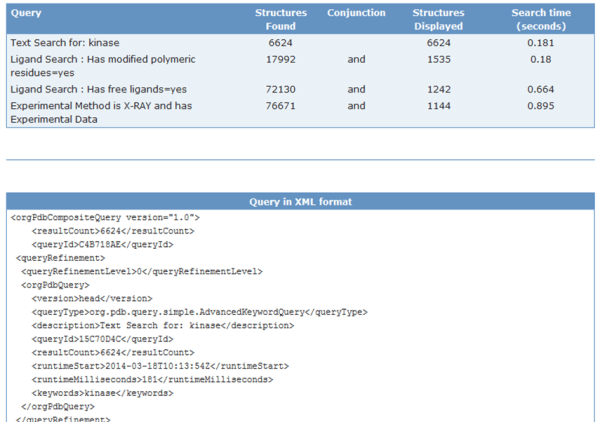Click the 'Conjunction' column header

point(356,13)
